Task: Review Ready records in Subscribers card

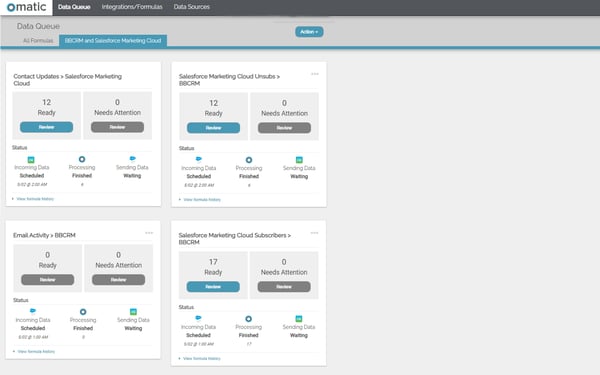Action: (213, 287)
